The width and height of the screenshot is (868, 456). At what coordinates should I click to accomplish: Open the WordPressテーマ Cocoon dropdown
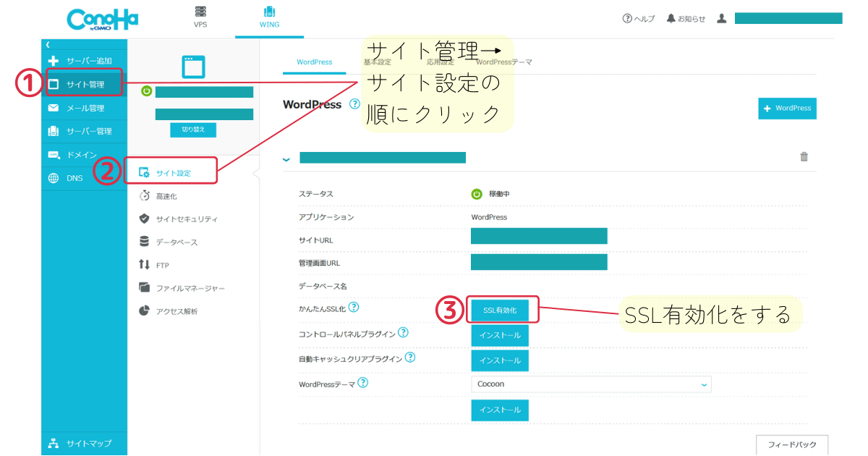(590, 384)
